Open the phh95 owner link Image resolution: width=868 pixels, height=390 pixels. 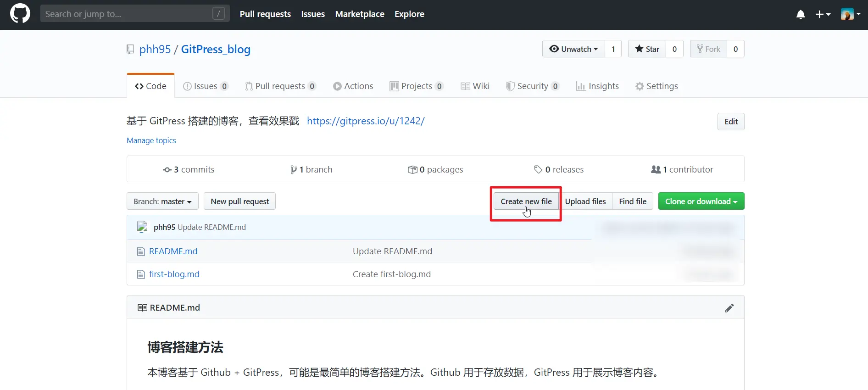[155, 49]
